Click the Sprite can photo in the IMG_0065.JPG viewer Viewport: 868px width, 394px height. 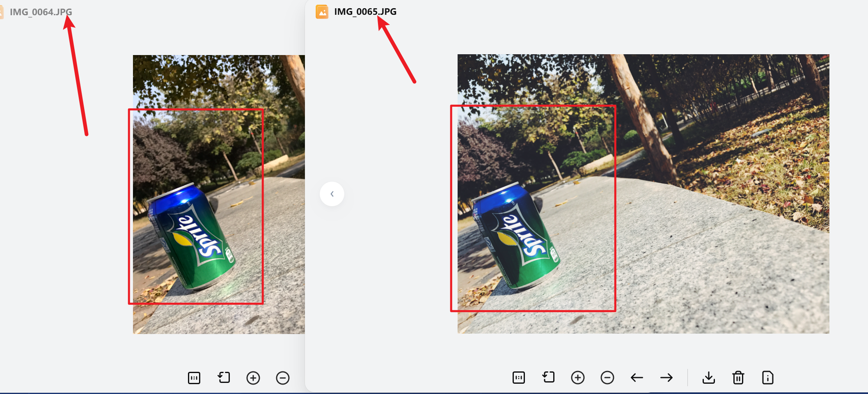(643, 194)
